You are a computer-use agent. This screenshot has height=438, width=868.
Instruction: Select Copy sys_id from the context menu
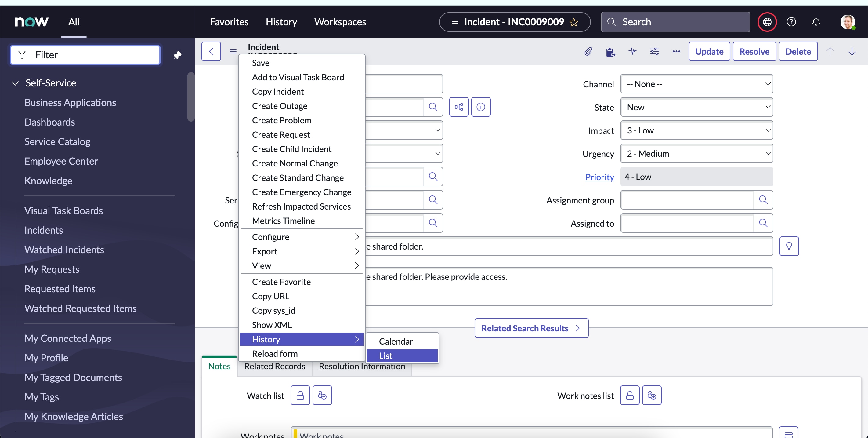click(x=302, y=310)
